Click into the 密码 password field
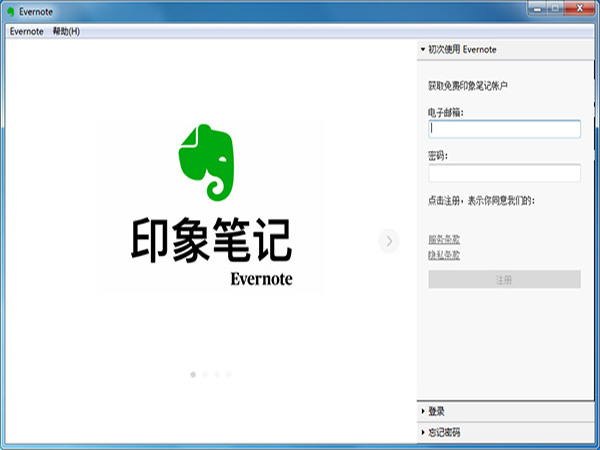 coord(504,173)
